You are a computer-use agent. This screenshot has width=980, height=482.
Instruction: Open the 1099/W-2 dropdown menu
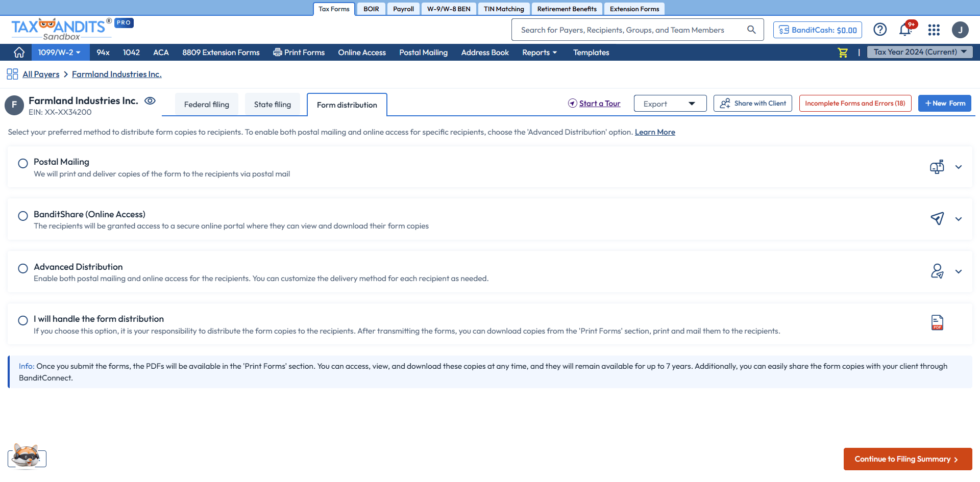point(60,53)
